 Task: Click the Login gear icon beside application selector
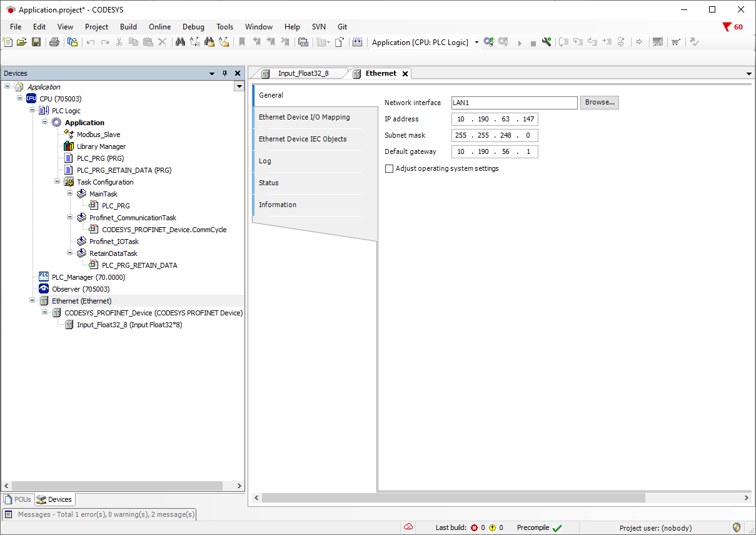pyautogui.click(x=488, y=43)
